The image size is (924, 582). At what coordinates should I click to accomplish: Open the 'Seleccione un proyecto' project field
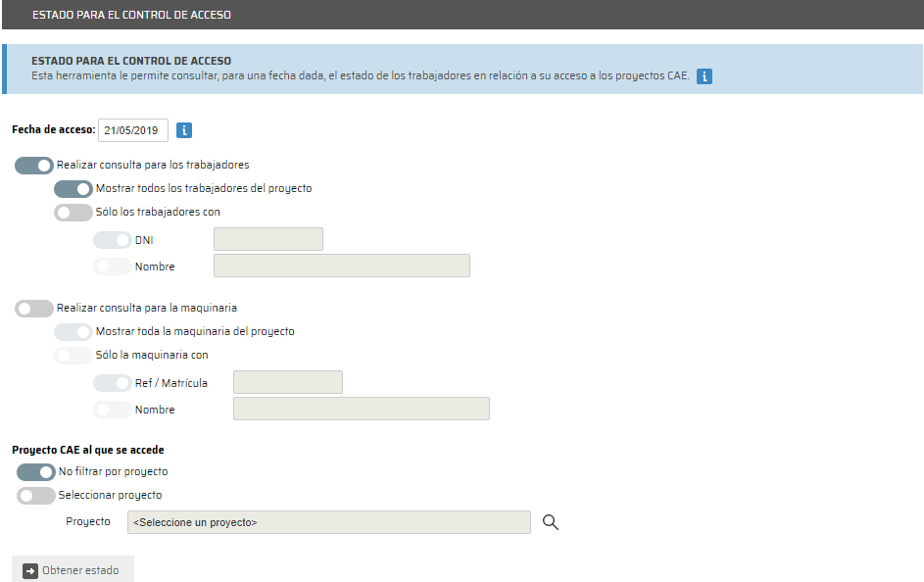tap(328, 522)
